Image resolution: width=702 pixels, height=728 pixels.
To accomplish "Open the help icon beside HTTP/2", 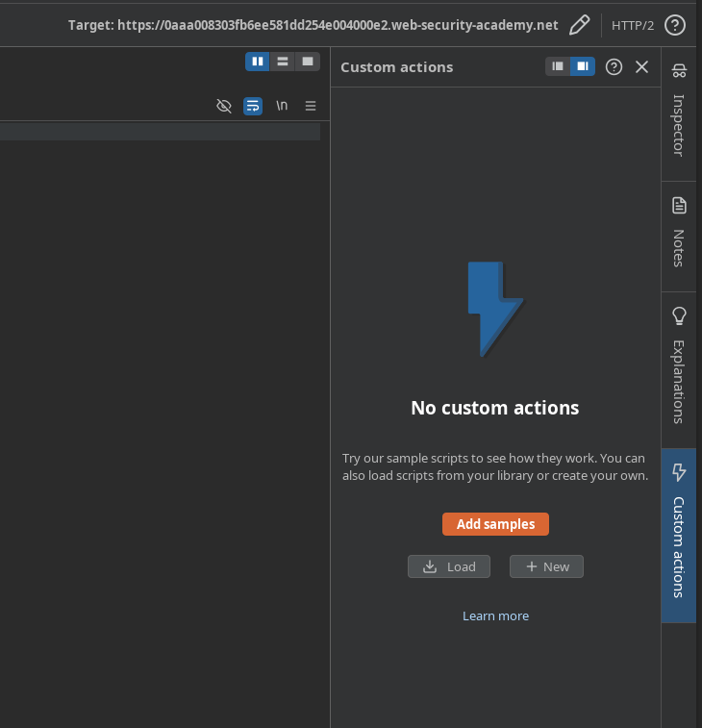I will pyautogui.click(x=675, y=25).
